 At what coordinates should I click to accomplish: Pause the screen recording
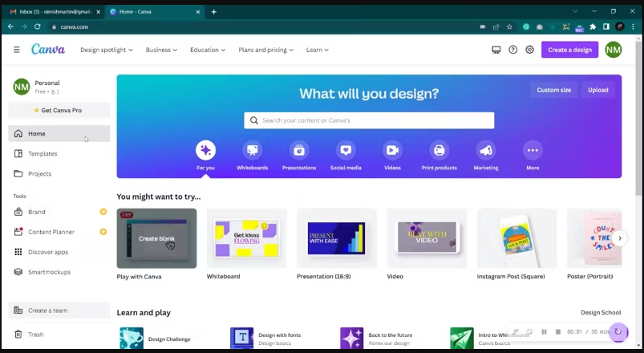[544, 331]
